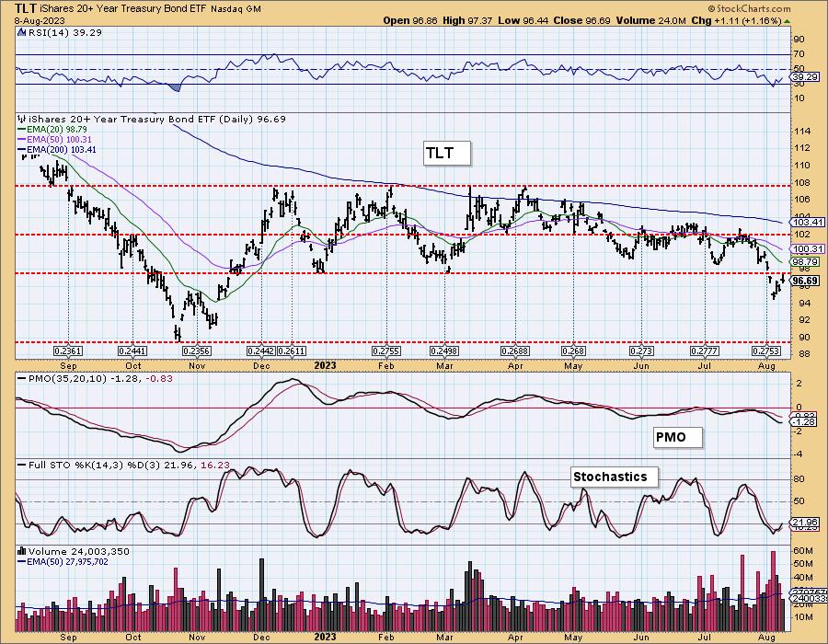Click the Dec label on the price chart axis
Viewport: 828px width, 644px height.
pyautogui.click(x=261, y=366)
